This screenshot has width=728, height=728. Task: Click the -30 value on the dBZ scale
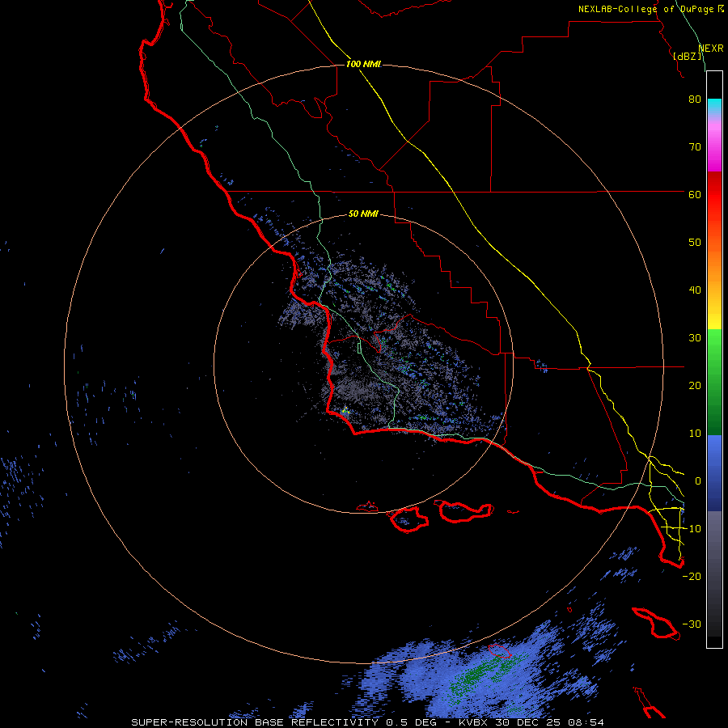coord(692,624)
